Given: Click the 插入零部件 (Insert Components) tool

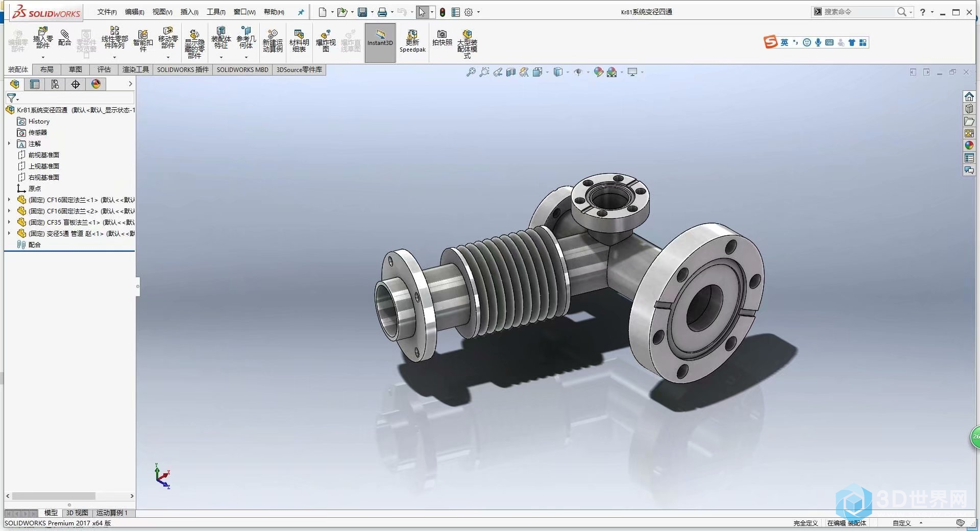Looking at the screenshot, I should [43, 38].
